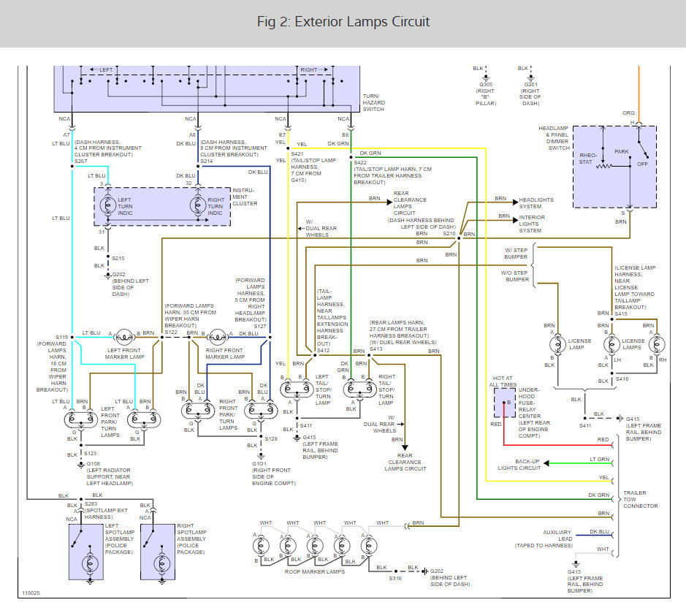Click the arrowhead pointing to Headlights System

[515, 202]
